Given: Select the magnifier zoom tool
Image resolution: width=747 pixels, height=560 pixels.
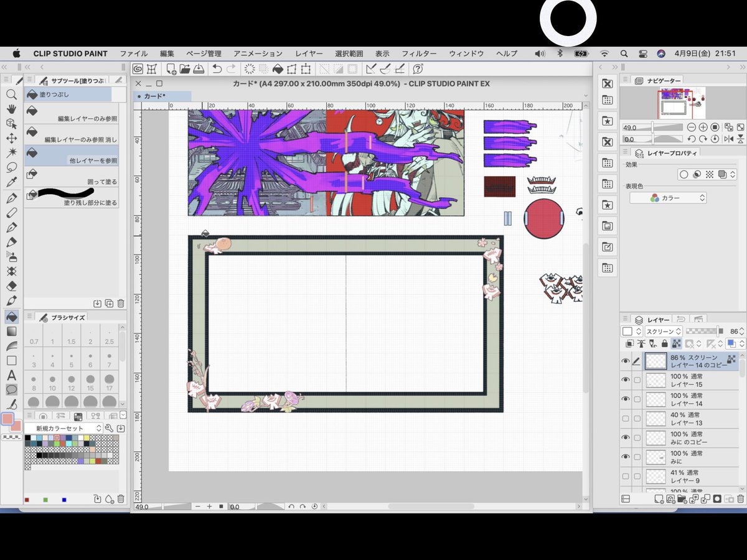Looking at the screenshot, I should [11, 95].
